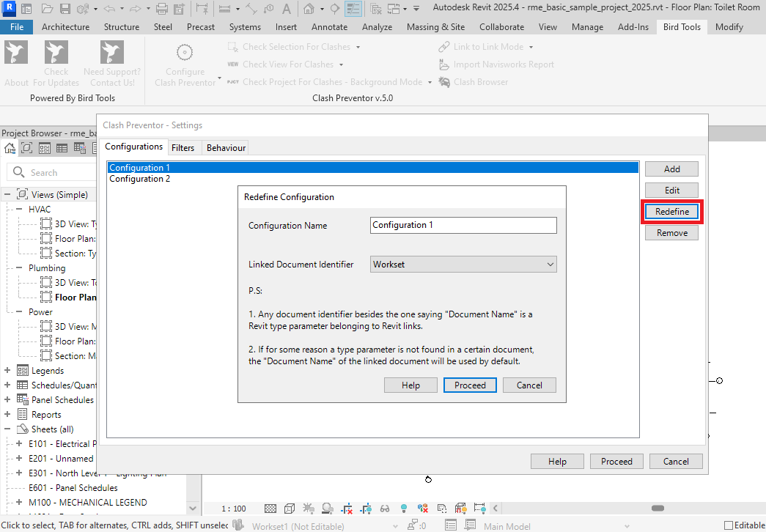This screenshot has width=766, height=532.
Task: Open the File menu
Action: [17, 27]
